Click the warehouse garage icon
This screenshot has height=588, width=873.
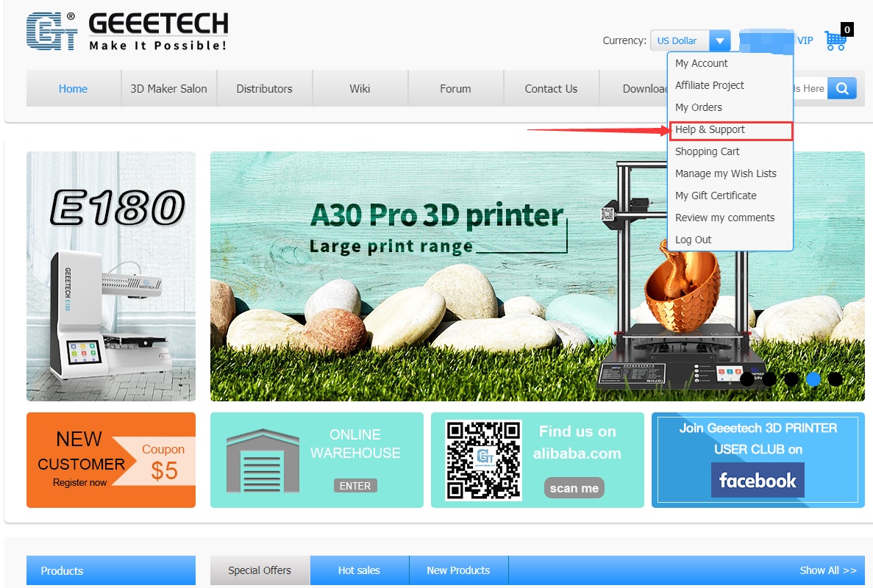click(263, 461)
